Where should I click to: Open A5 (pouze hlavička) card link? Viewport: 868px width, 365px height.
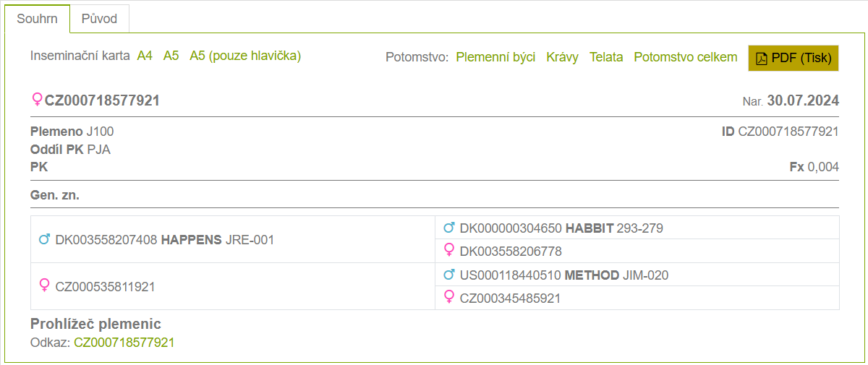point(245,56)
